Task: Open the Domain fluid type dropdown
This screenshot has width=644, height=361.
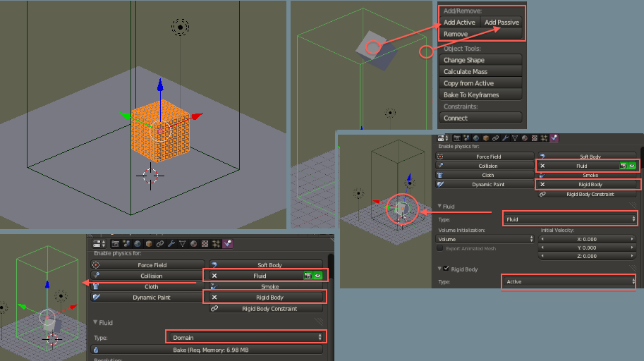Action: point(246,337)
